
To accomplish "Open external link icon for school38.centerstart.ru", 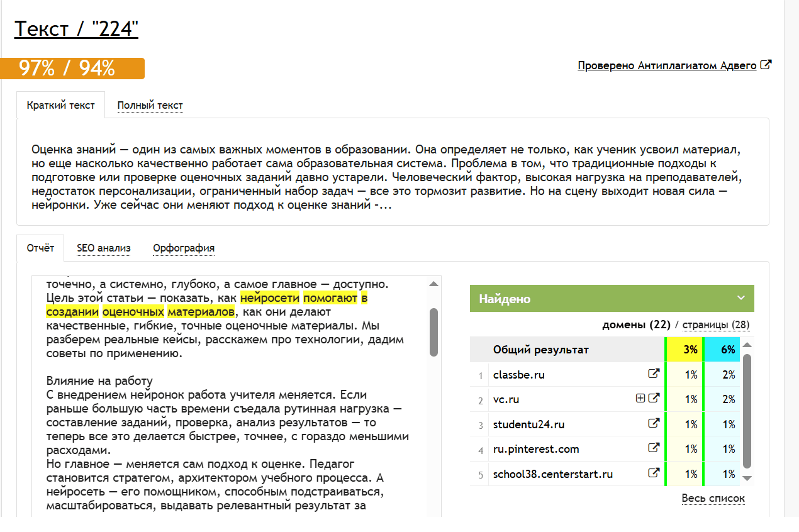I will 654,473.
